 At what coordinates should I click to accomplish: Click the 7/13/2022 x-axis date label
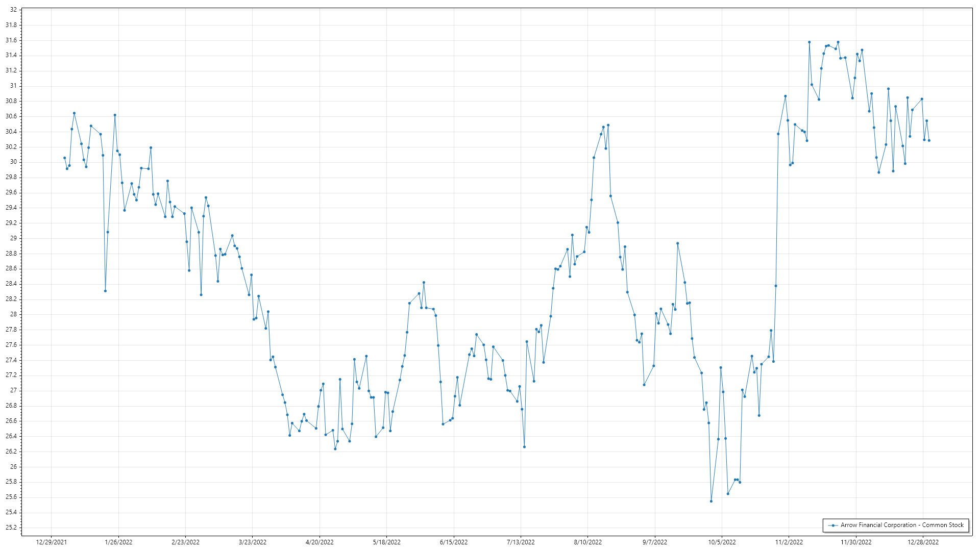tap(521, 542)
